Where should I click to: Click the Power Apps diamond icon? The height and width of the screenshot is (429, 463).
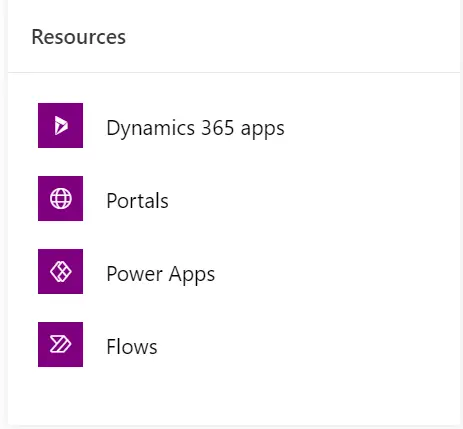tap(60, 271)
